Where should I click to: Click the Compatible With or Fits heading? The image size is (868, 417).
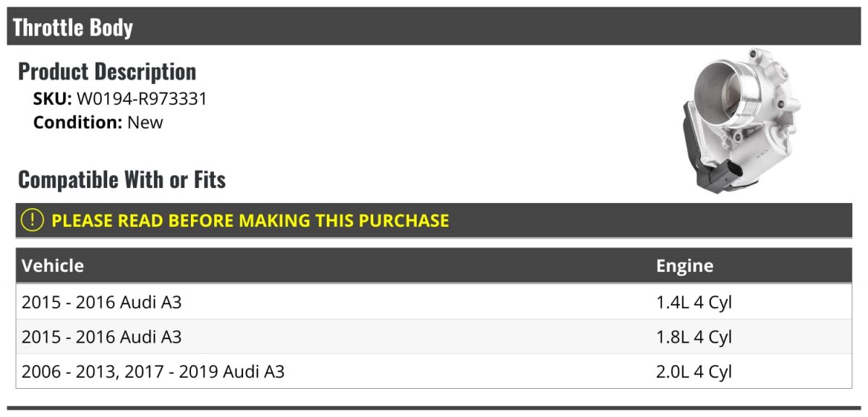122,179
